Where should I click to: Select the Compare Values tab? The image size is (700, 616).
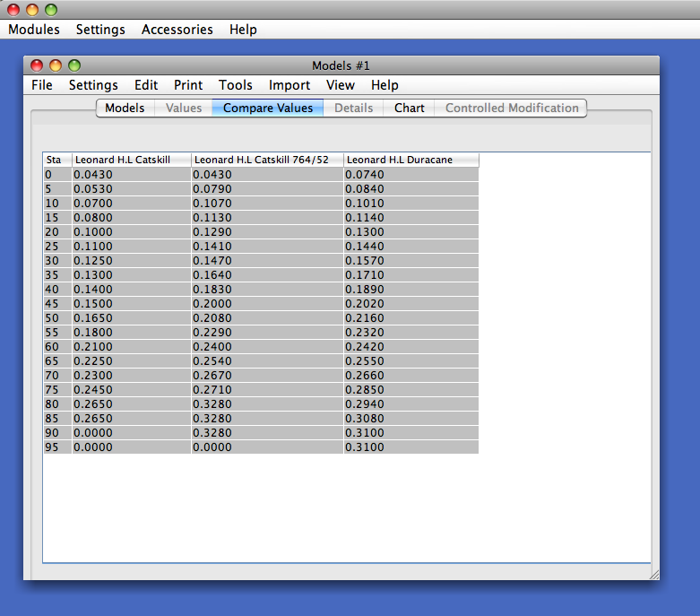pyautogui.click(x=268, y=108)
